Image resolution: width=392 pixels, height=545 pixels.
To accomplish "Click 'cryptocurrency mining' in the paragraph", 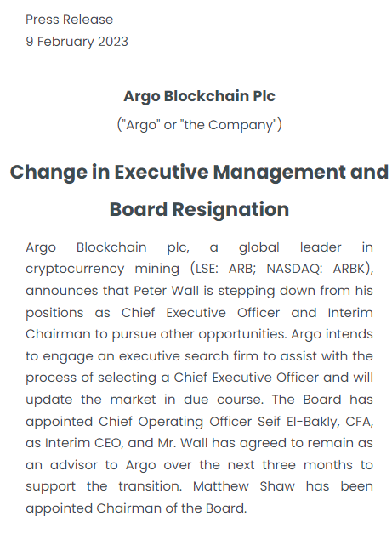I will pos(103,269).
